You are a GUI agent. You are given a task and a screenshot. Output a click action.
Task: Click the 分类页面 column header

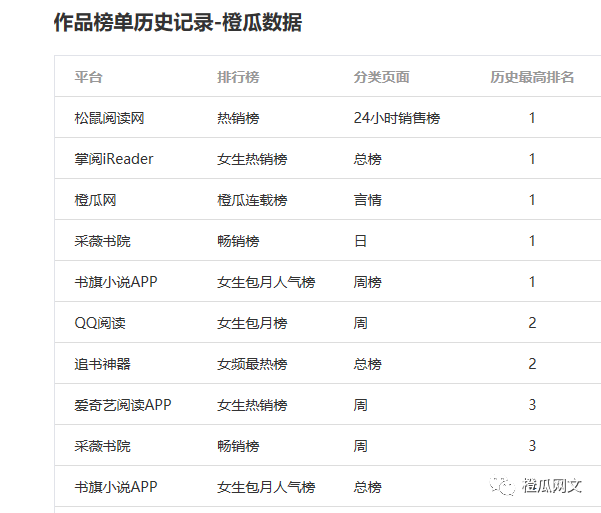[381, 77]
